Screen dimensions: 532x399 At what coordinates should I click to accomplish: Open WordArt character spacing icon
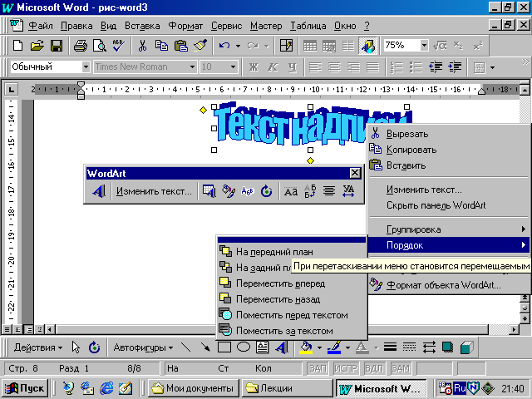(348, 191)
